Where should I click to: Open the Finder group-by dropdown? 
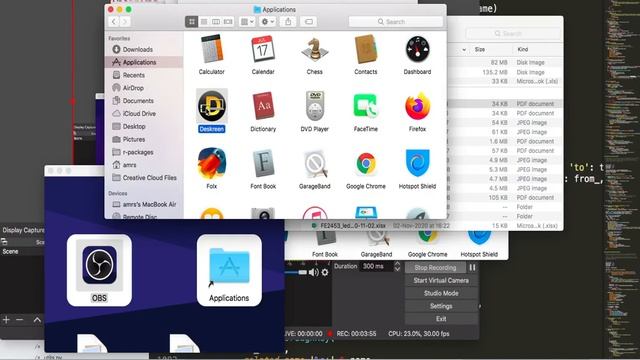pos(247,22)
